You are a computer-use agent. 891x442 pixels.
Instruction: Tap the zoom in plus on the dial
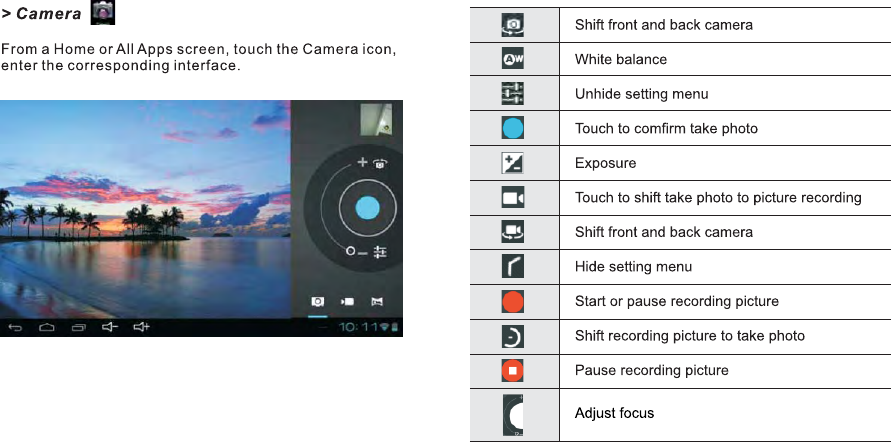[x=362, y=162]
